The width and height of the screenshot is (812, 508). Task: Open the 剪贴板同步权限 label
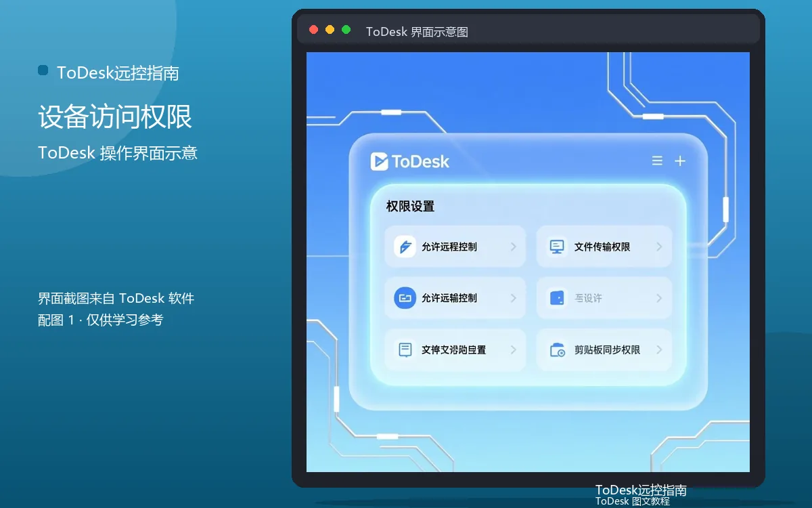pos(607,350)
